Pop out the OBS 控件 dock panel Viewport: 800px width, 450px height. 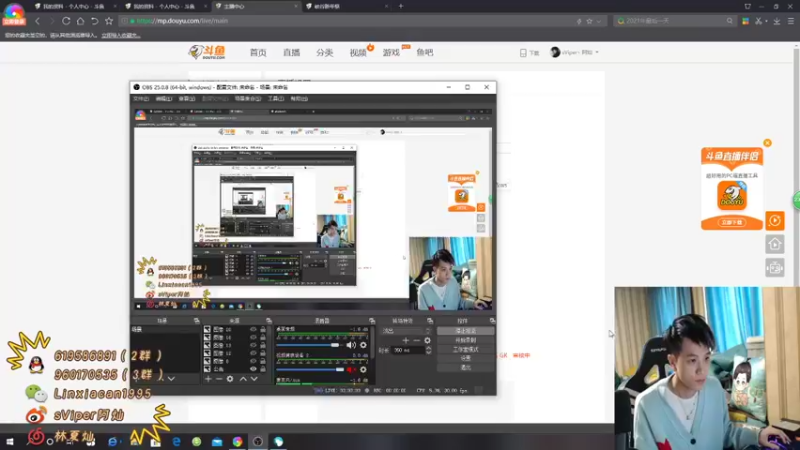492,320
